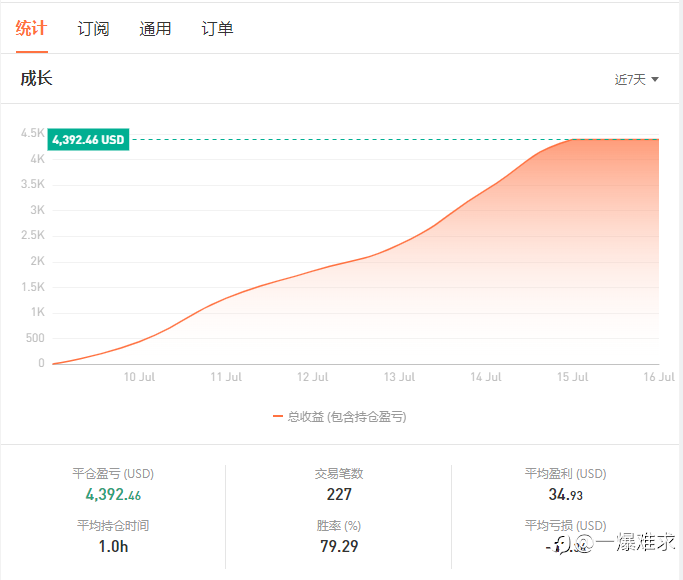Screen dimensions: 683x580
Task: Click the 交易笔数 value 227
Action: pyautogui.click(x=339, y=494)
